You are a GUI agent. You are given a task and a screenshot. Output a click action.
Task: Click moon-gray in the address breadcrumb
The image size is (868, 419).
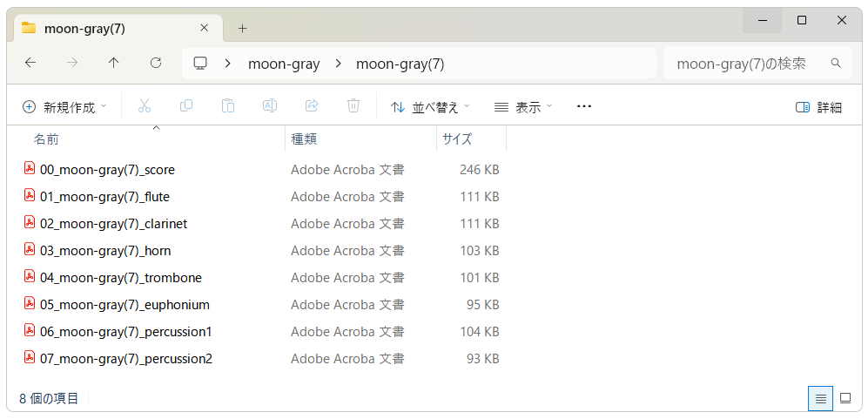(x=284, y=64)
